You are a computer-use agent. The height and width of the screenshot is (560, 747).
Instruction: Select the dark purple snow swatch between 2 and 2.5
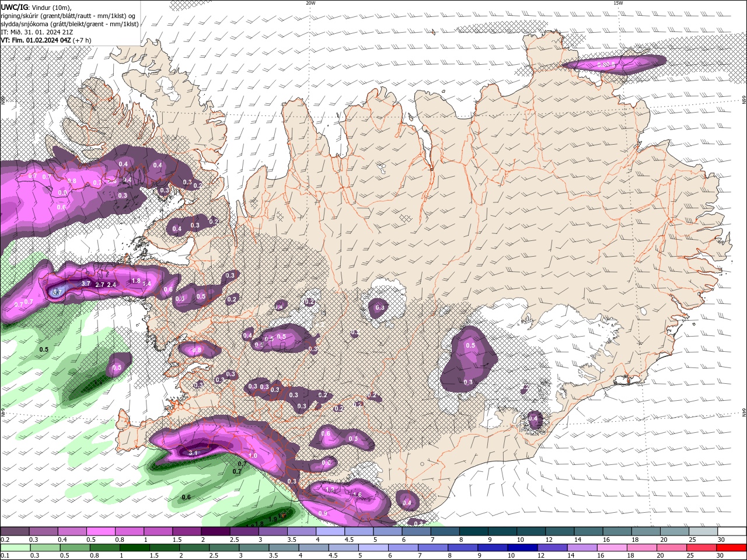(x=215, y=531)
